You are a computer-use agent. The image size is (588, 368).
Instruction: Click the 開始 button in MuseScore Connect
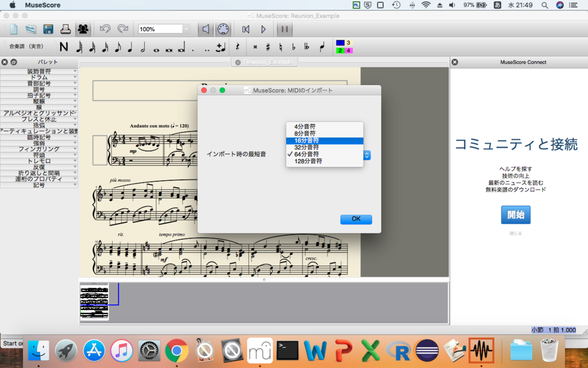(x=516, y=215)
